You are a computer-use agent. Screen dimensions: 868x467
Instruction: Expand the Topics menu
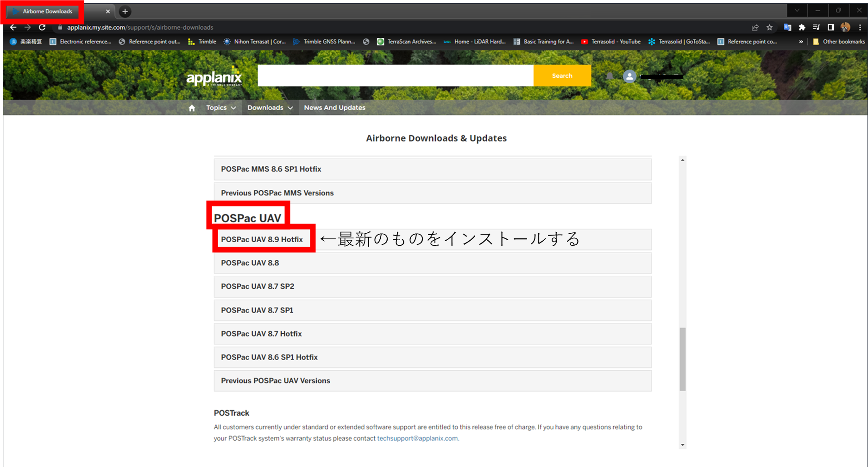click(221, 108)
